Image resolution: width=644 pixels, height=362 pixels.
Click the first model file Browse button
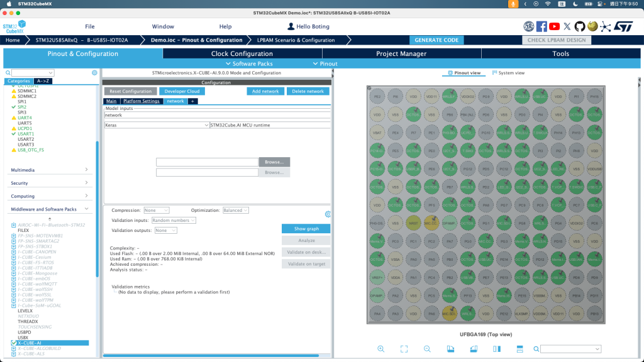(274, 162)
